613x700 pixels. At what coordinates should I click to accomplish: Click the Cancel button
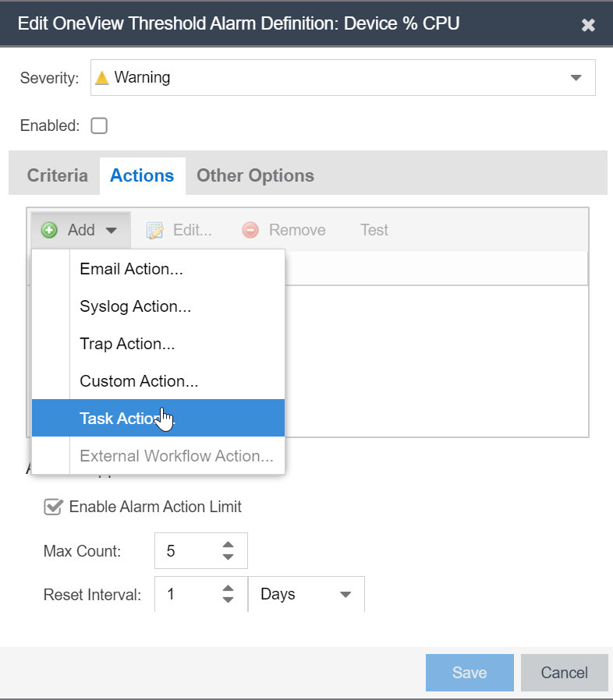point(564,673)
